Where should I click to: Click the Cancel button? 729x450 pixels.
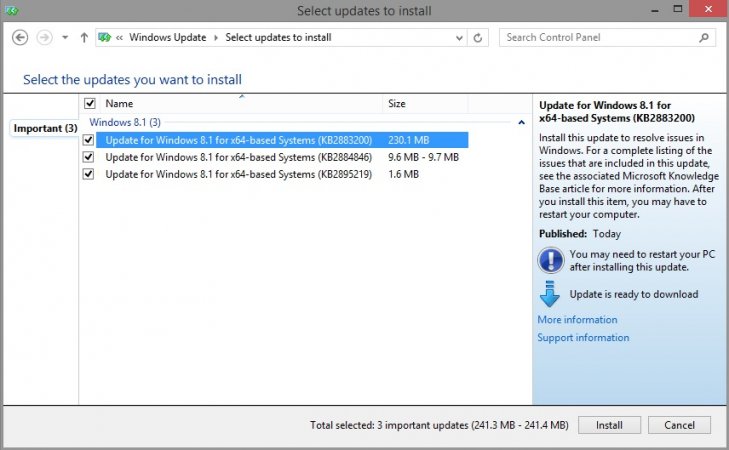[679, 425]
